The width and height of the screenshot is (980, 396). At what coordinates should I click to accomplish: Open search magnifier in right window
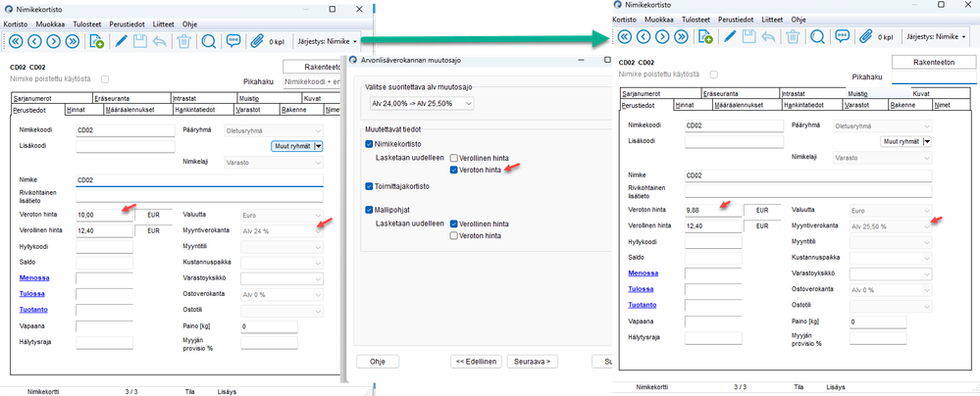click(x=817, y=37)
